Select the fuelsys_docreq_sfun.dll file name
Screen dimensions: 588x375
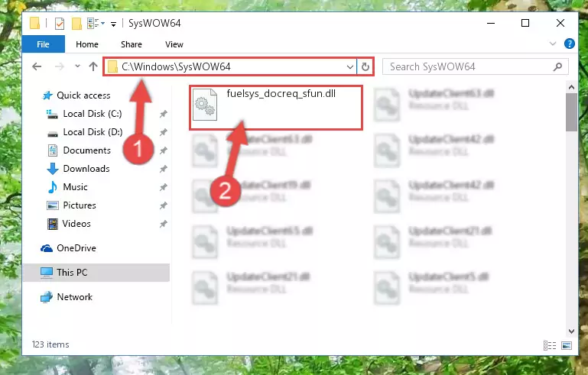point(281,94)
